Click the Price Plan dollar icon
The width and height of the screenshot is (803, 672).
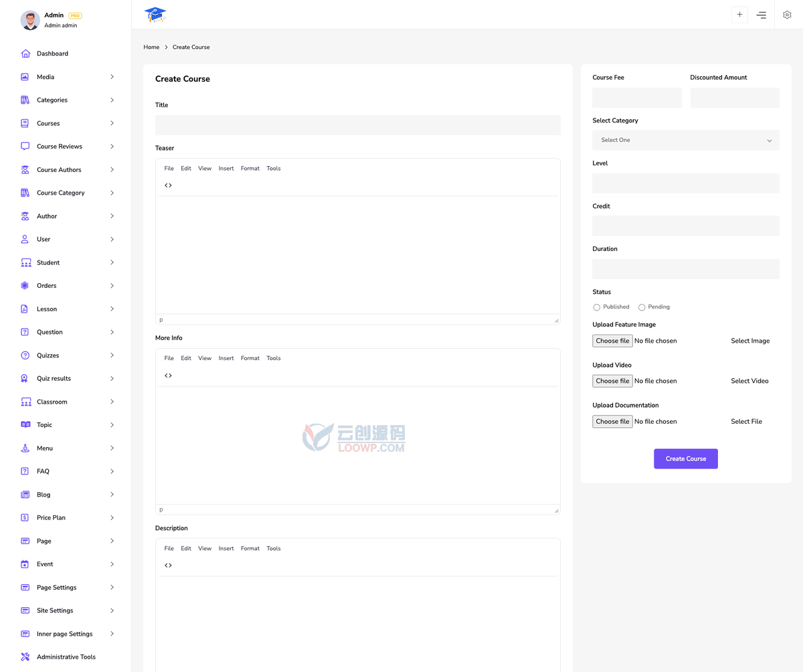click(25, 517)
